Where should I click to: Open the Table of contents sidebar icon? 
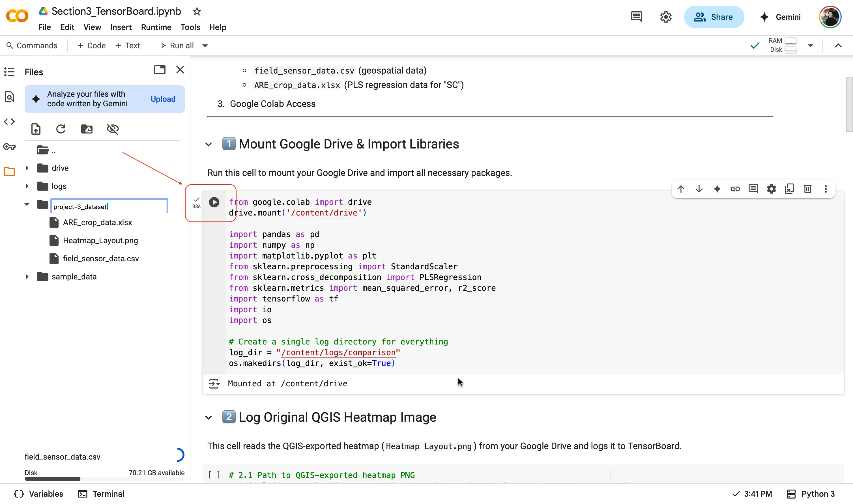tap(9, 72)
